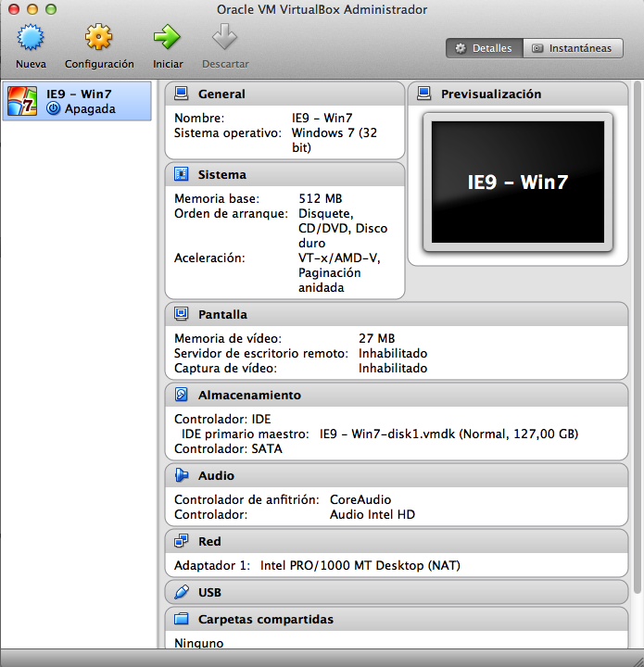Image resolution: width=644 pixels, height=667 pixels.
Task: Open the Pantalla settings header link
Action: coord(222,314)
